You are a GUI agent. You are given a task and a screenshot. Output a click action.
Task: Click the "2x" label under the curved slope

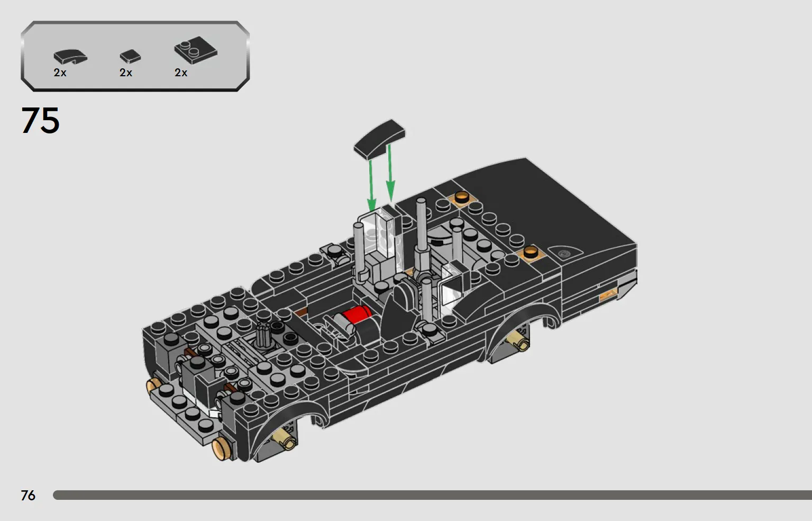60,73
